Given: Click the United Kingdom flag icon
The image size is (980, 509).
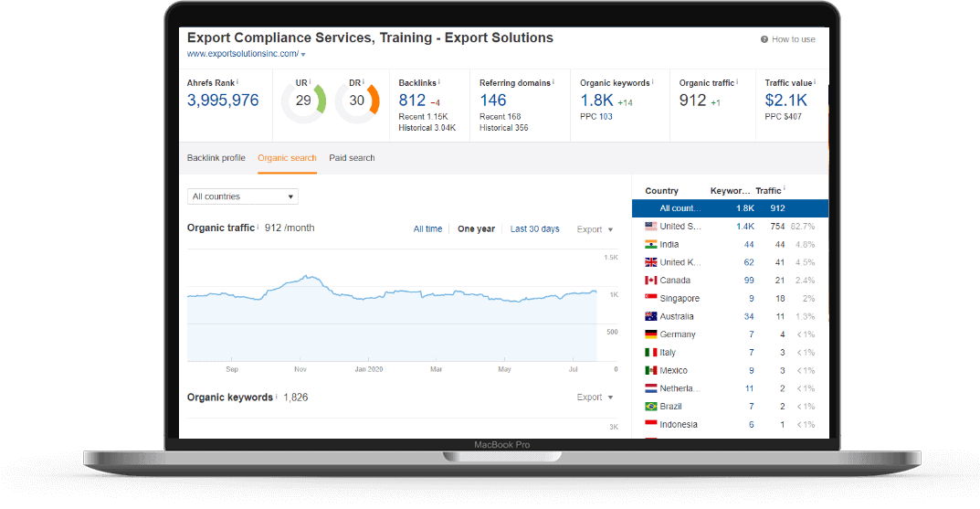Looking at the screenshot, I should pos(650,262).
